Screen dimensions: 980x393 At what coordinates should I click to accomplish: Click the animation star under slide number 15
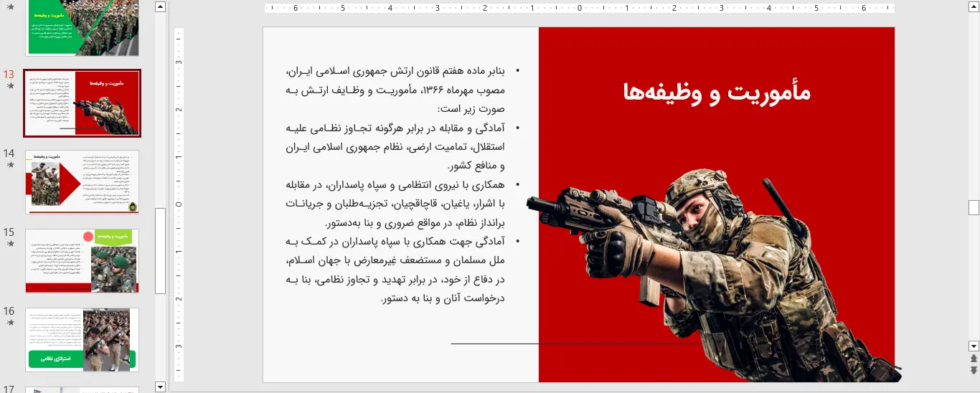[10, 244]
